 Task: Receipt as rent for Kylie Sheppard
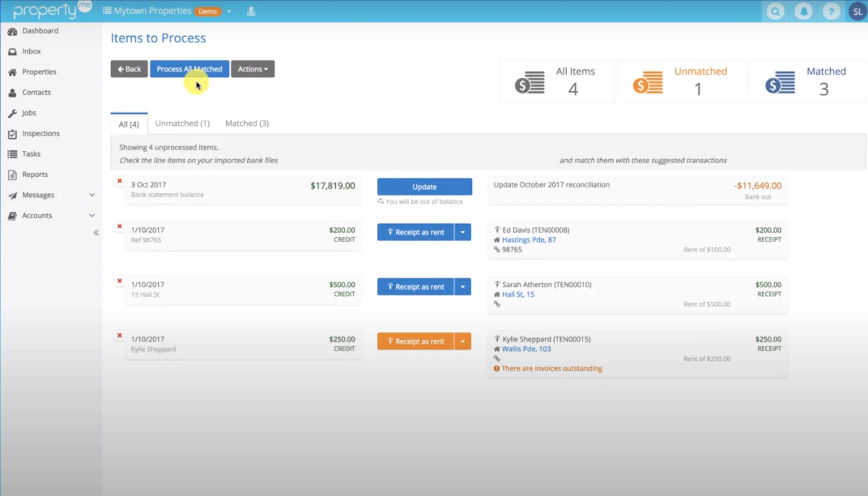pos(416,341)
